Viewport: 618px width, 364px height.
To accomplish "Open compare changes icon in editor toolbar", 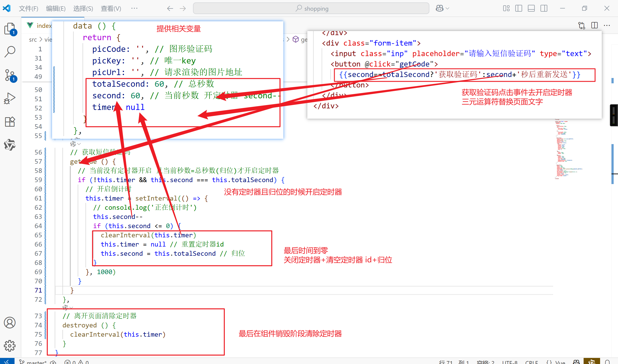I will [581, 25].
